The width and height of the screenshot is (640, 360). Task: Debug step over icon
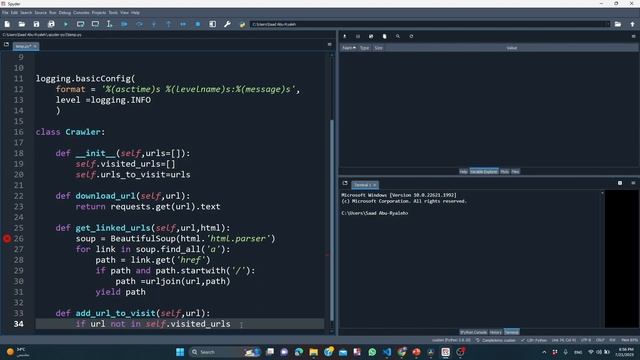[x=139, y=24]
